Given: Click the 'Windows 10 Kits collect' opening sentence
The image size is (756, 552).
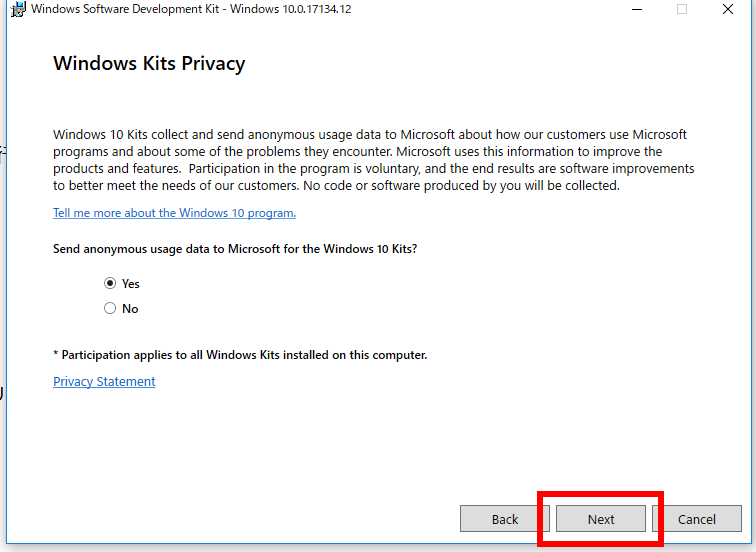Looking at the screenshot, I should pos(370,143).
